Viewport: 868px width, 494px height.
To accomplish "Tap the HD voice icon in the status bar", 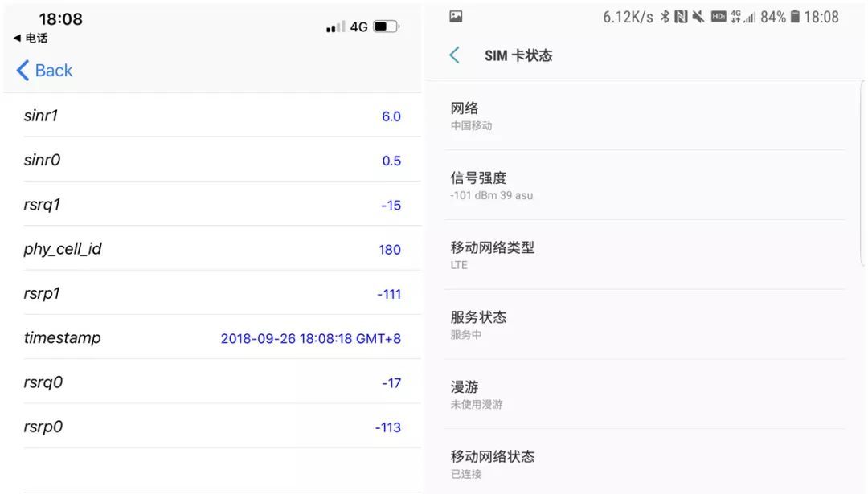I will (x=718, y=16).
